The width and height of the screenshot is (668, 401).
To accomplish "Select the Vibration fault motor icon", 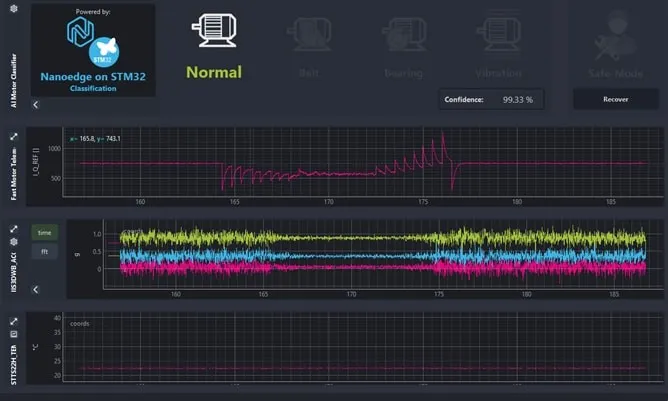I will (498, 37).
